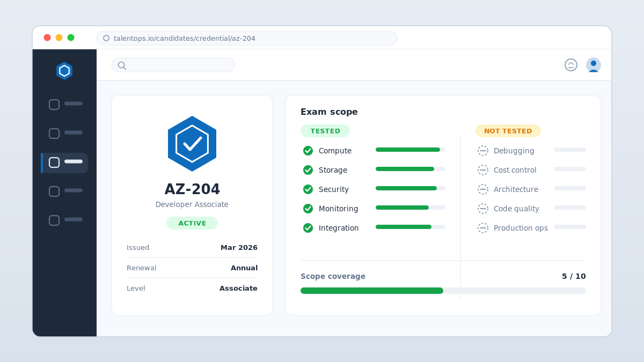Click the Storage topic label
The height and width of the screenshot is (362, 644).
(333, 170)
